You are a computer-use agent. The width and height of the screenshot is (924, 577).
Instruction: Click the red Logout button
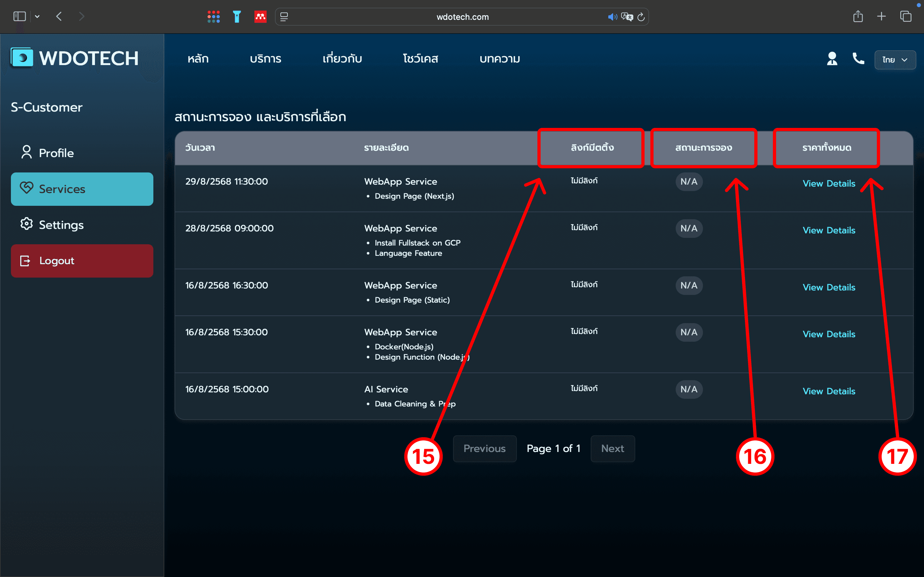[82, 261]
